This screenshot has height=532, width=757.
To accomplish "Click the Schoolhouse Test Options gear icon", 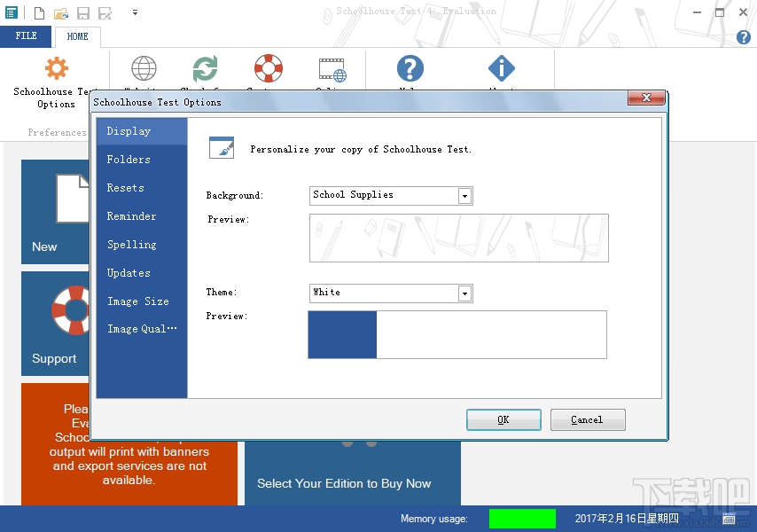I will 57,68.
